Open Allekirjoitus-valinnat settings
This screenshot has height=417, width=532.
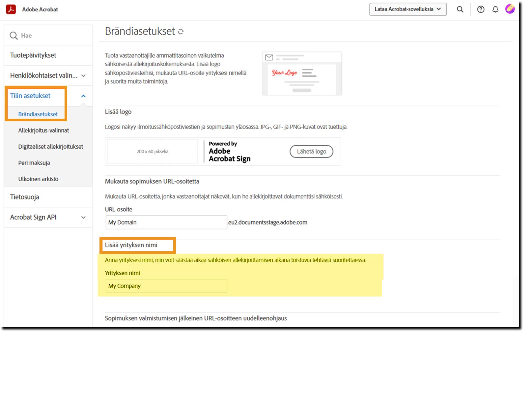(x=43, y=130)
